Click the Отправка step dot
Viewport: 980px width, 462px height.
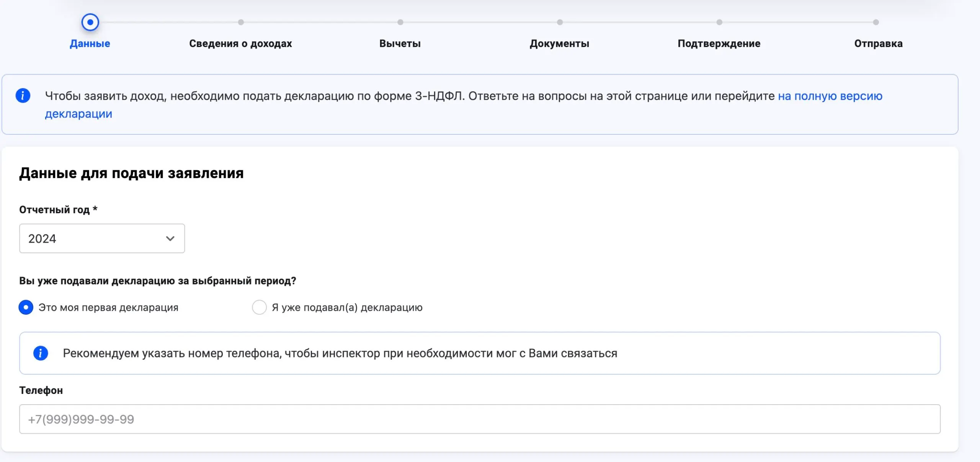tap(876, 22)
